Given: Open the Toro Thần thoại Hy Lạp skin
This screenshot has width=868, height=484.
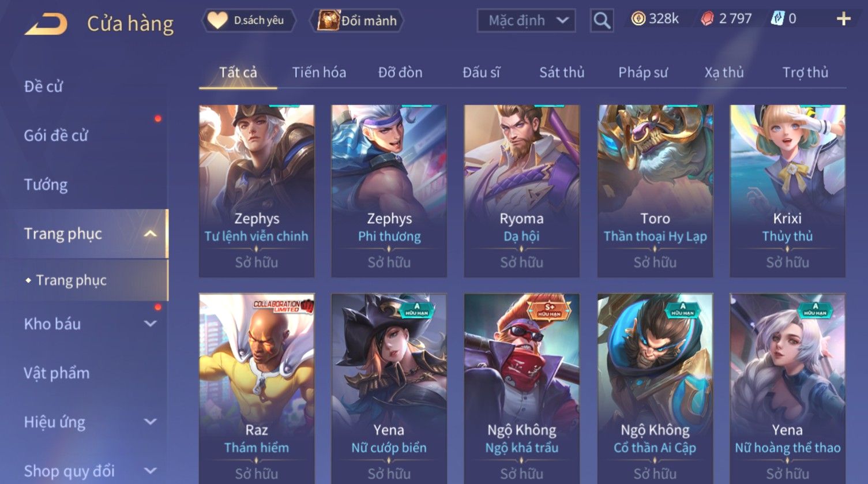Looking at the screenshot, I should 655,191.
